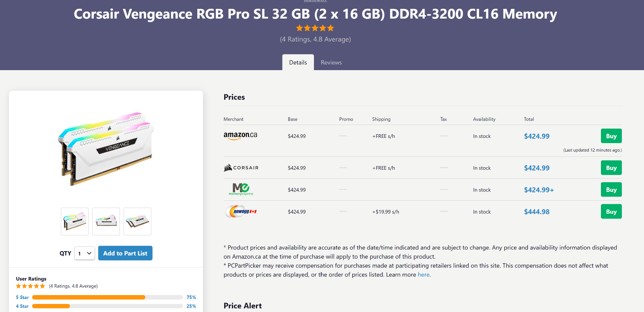644x312 pixels.
Task: Open the Memory Express merchant logo
Action: [x=241, y=189]
